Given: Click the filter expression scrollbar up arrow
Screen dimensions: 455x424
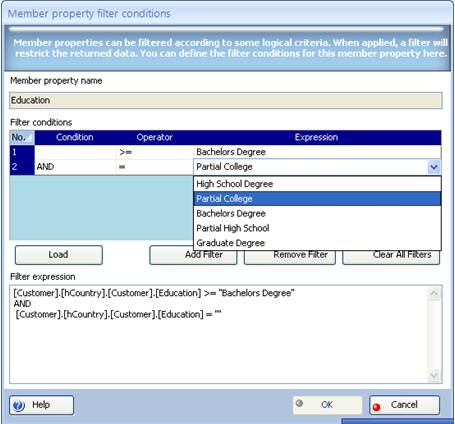Looking at the screenshot, I should point(434,294).
